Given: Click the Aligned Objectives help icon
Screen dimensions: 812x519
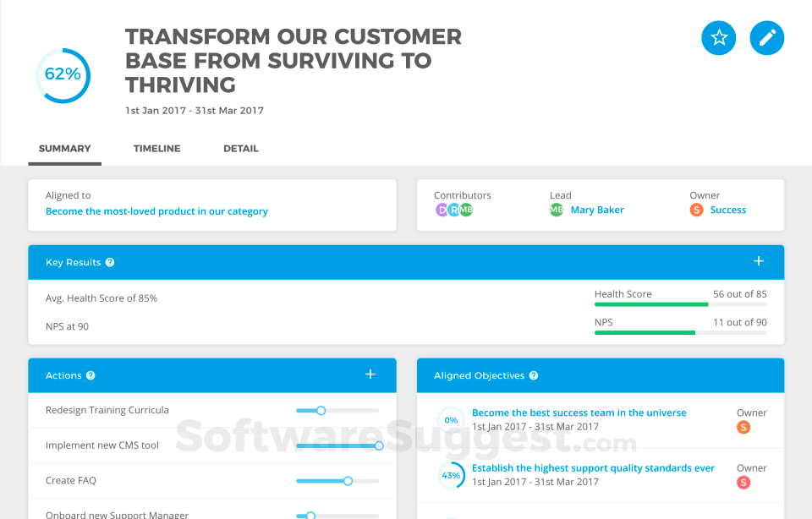Looking at the screenshot, I should [x=534, y=376].
